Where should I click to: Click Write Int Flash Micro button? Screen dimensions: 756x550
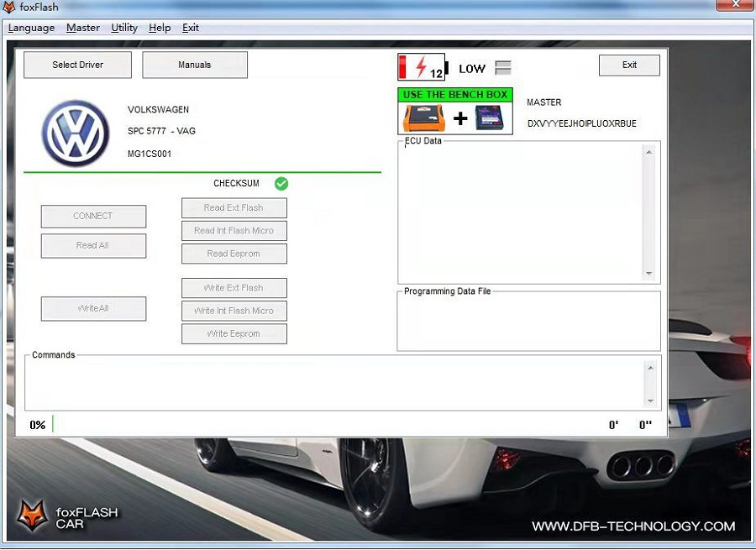click(x=234, y=311)
